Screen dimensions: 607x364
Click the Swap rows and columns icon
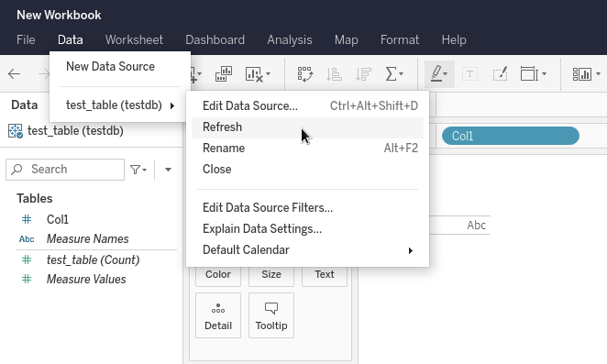coord(305,74)
